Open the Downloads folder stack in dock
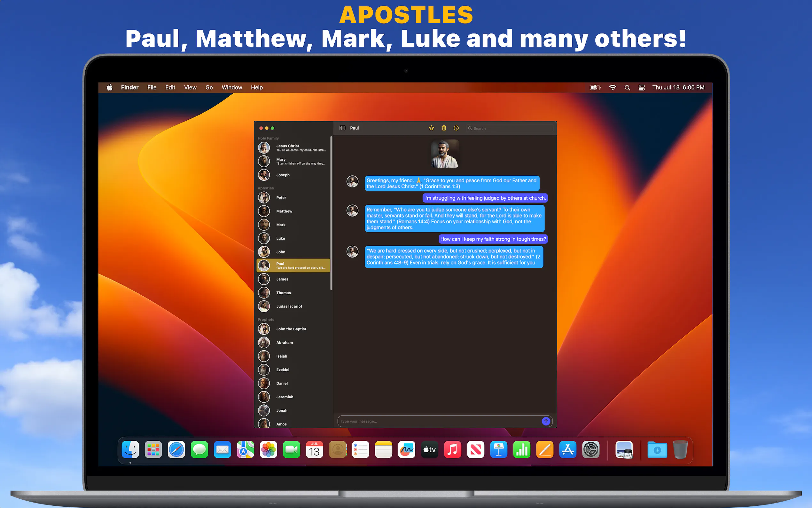This screenshot has width=812, height=508. point(657,450)
